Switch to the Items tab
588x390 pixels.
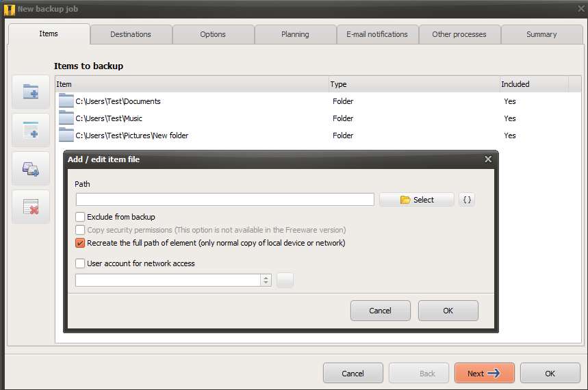click(x=49, y=34)
